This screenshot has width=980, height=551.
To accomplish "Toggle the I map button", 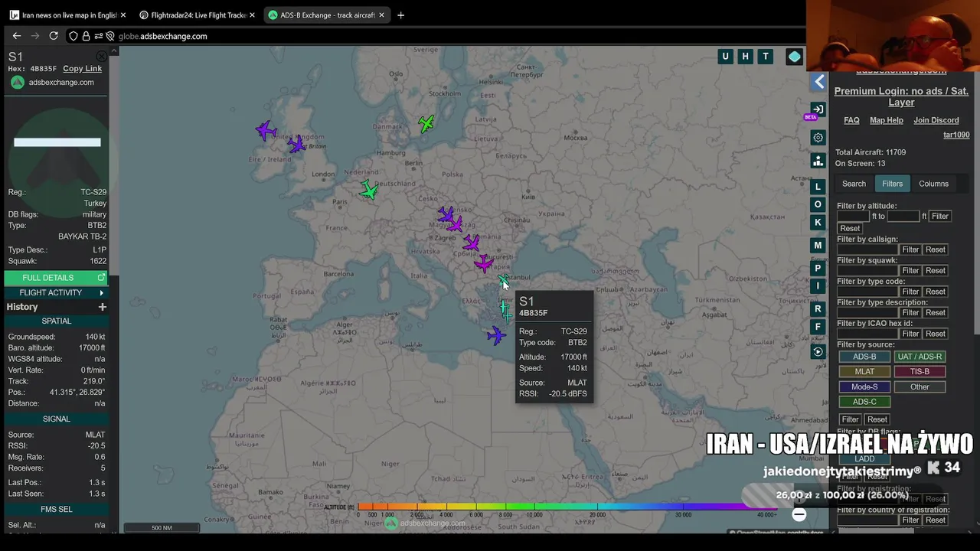I will (x=818, y=286).
